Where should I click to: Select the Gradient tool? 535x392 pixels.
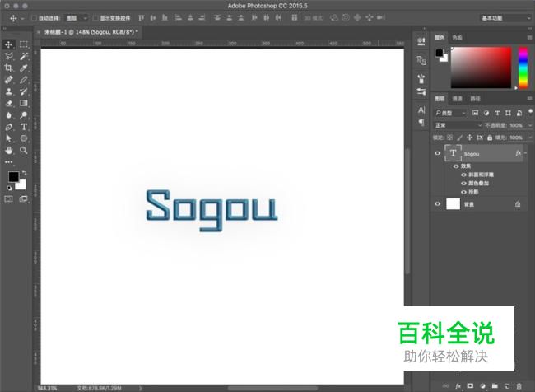24,103
